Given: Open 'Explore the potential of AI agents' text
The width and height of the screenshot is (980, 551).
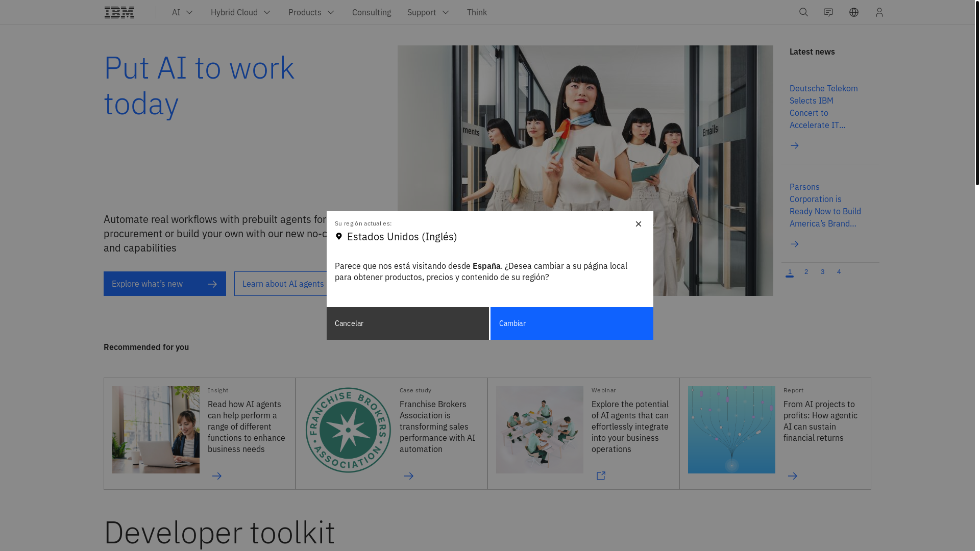Looking at the screenshot, I should [x=630, y=427].
